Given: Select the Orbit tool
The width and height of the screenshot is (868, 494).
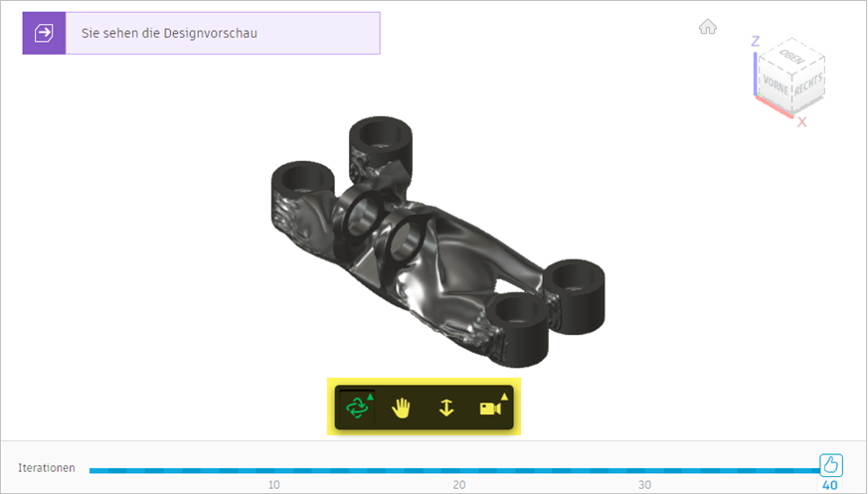Looking at the screenshot, I should [357, 408].
